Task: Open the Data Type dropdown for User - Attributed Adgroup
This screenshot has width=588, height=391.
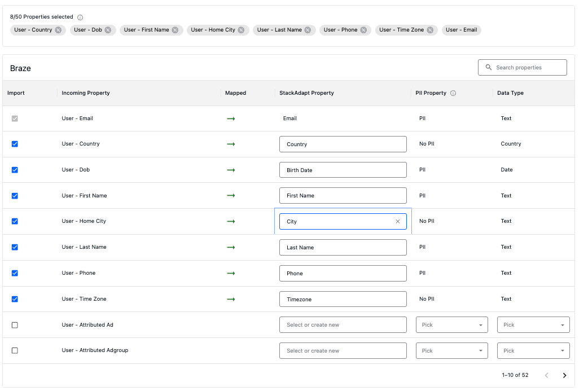Action: (x=533, y=350)
